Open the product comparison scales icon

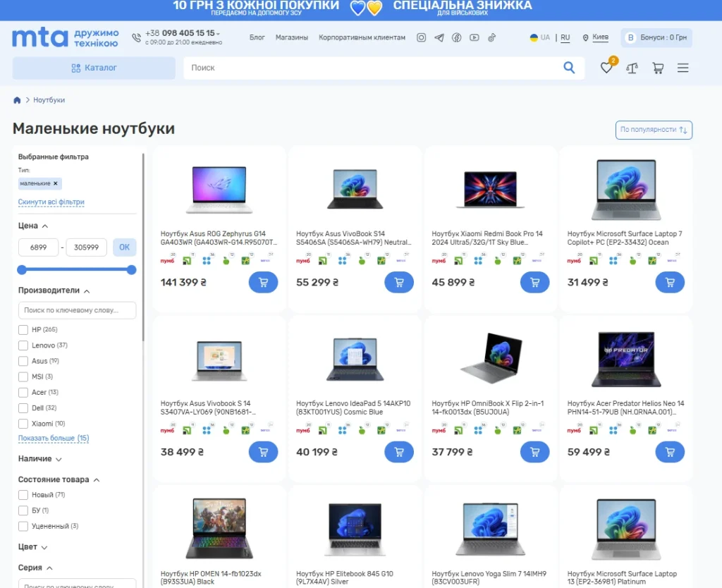[632, 68]
